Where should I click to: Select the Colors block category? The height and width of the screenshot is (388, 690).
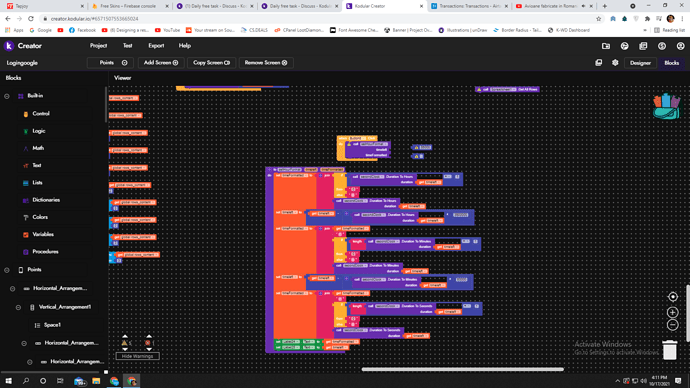pos(40,217)
